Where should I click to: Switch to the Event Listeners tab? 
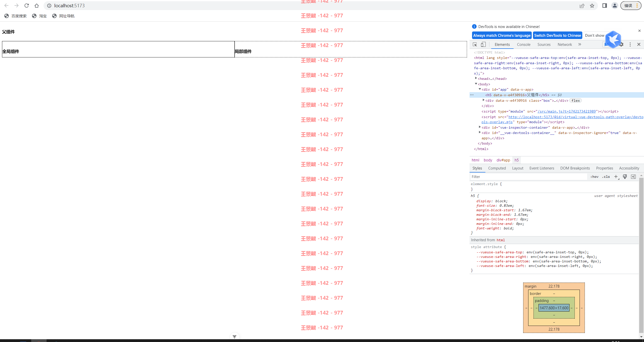point(542,168)
